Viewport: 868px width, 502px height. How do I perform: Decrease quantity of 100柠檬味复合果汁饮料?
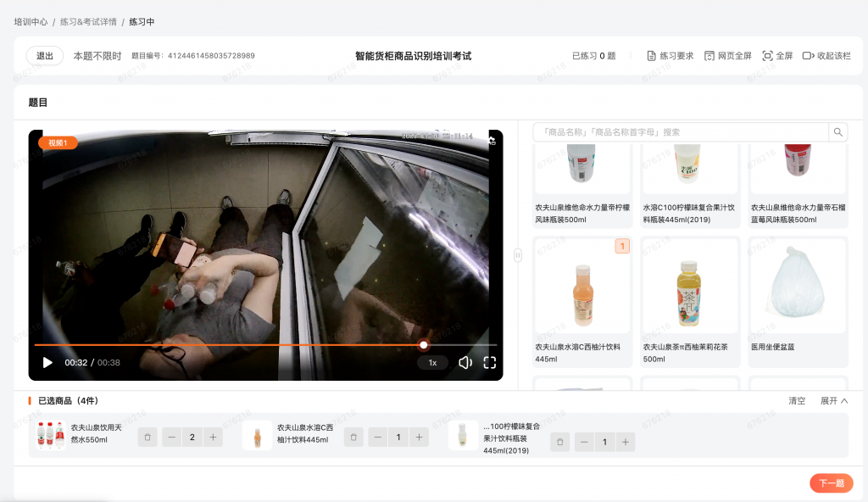pyautogui.click(x=584, y=442)
